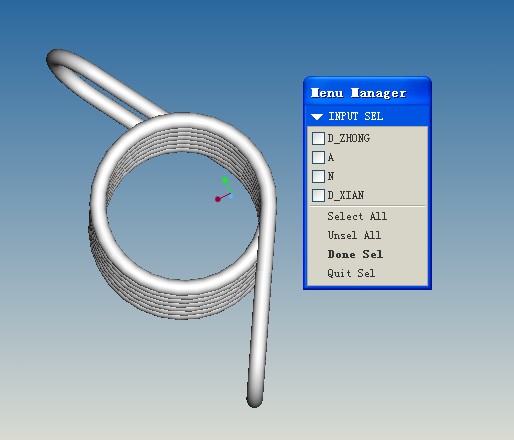
Task: Choose Unsel All in Menu Manager
Action: tap(354, 235)
